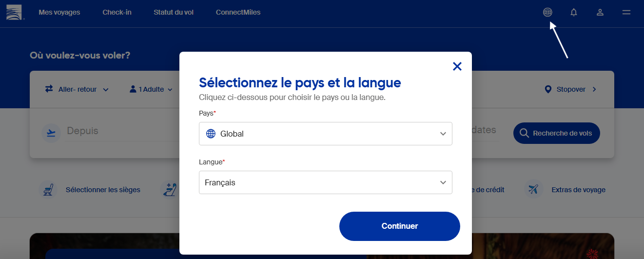Open the 1 Adulte passengers dropdown
The image size is (644, 259).
pyautogui.click(x=151, y=89)
